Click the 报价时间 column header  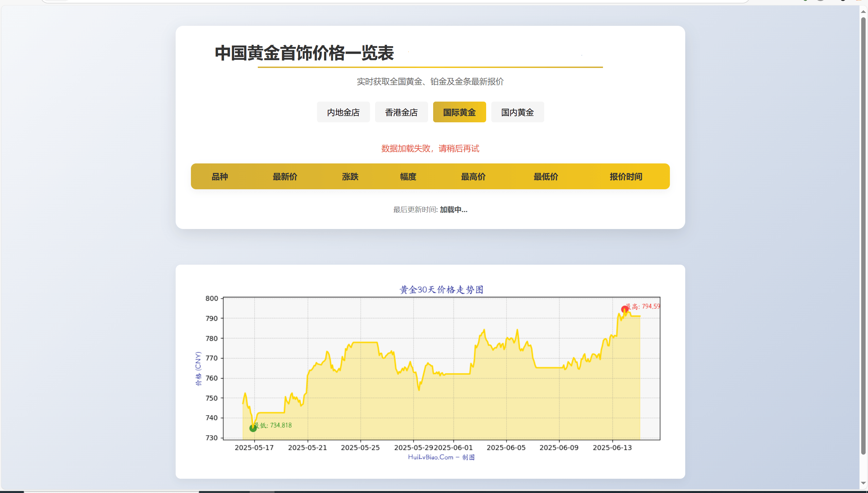click(625, 176)
